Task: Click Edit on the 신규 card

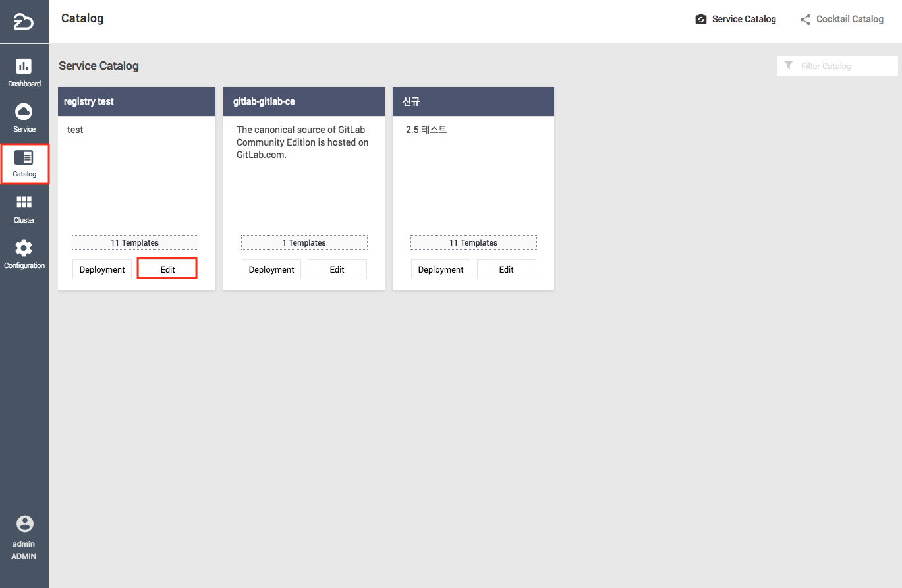Action: [506, 269]
